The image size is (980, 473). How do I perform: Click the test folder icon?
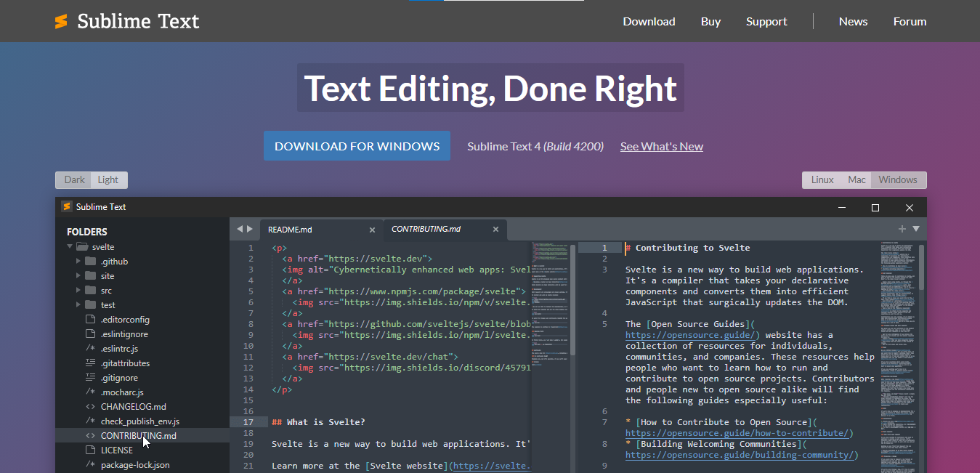(90, 304)
